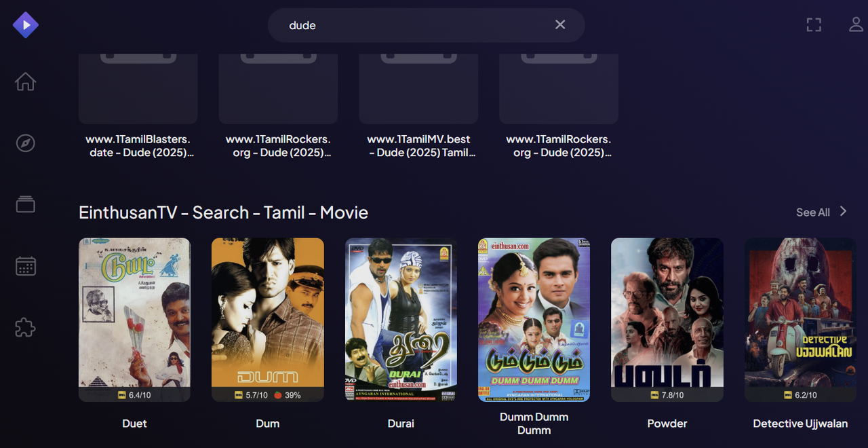Open the Durai movie poster
Viewport: 868px width, 448px height.
(401, 320)
